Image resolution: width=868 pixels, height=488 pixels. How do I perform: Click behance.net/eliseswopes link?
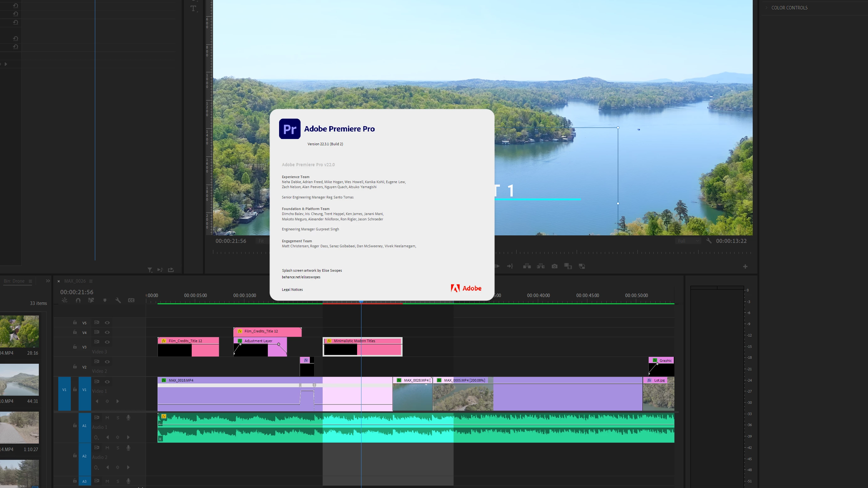(301, 277)
